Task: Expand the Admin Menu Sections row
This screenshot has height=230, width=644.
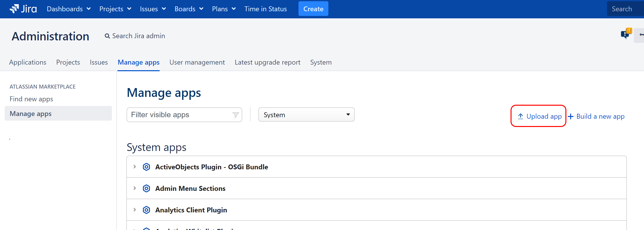Action: pyautogui.click(x=134, y=188)
